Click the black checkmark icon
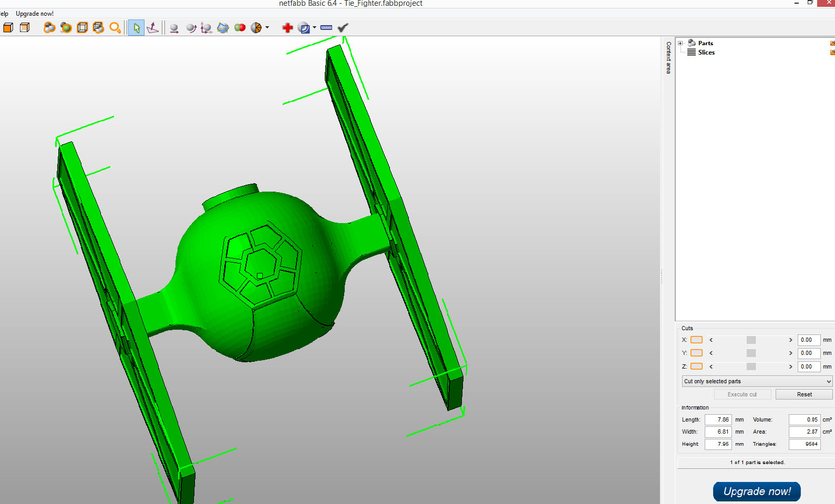The width and height of the screenshot is (835, 504). pos(343,28)
